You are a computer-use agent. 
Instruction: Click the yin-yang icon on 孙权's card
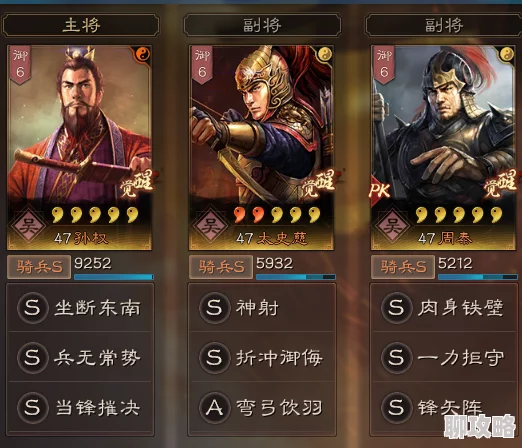(143, 54)
